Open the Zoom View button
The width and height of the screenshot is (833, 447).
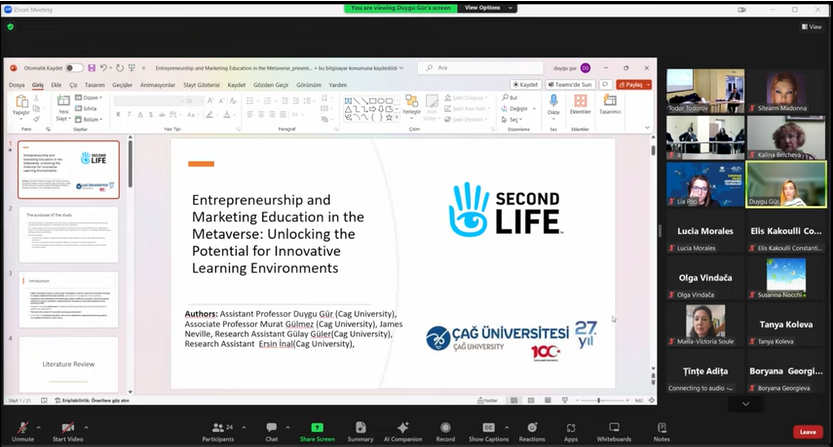click(812, 27)
